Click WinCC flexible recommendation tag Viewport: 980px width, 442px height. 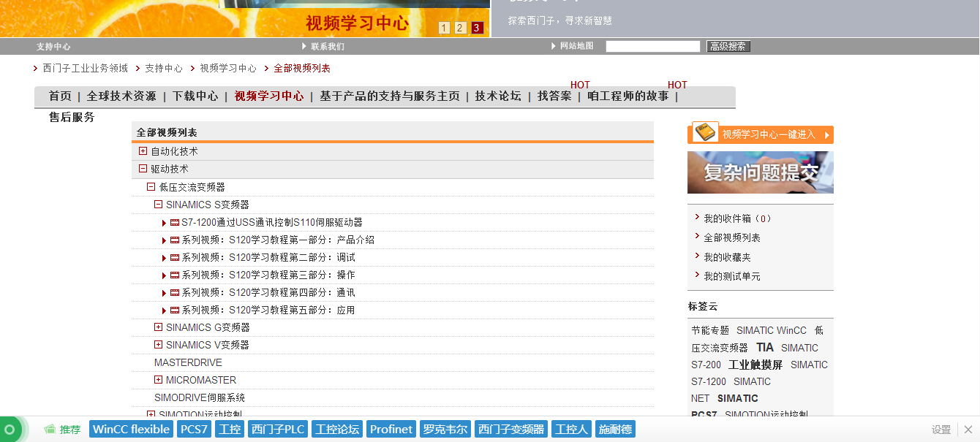point(132,430)
